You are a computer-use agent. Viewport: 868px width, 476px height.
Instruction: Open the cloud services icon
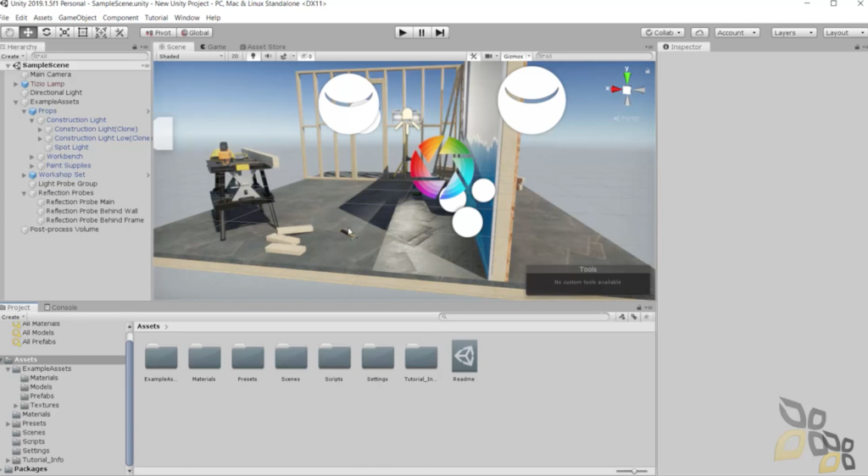699,33
